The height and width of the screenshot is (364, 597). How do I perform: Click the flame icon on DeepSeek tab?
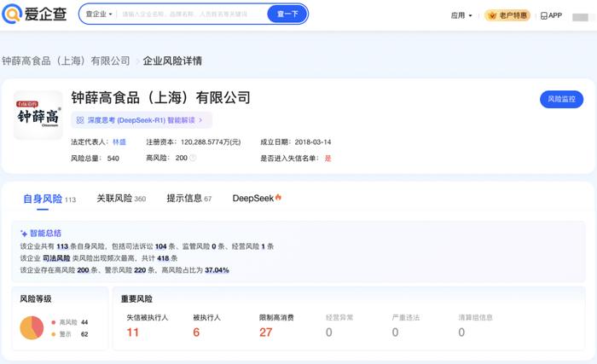[x=278, y=197]
